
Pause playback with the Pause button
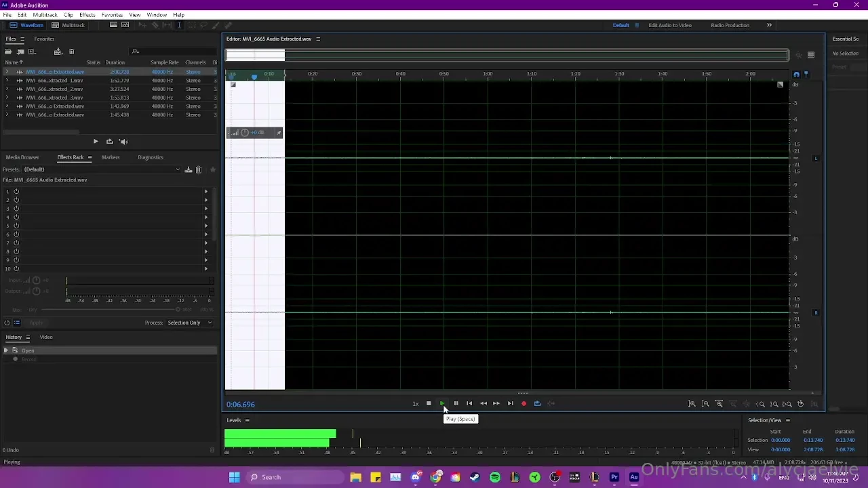click(456, 404)
